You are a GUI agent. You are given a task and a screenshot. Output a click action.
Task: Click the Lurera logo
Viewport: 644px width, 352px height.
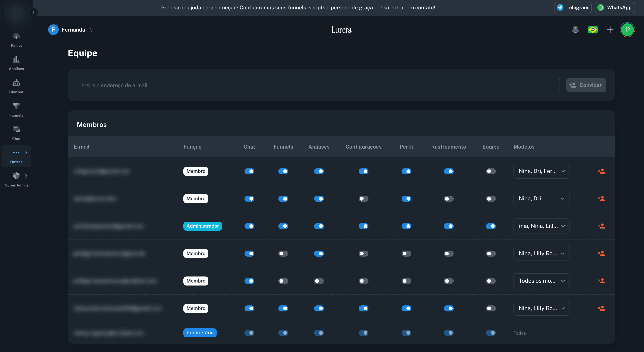[341, 30]
